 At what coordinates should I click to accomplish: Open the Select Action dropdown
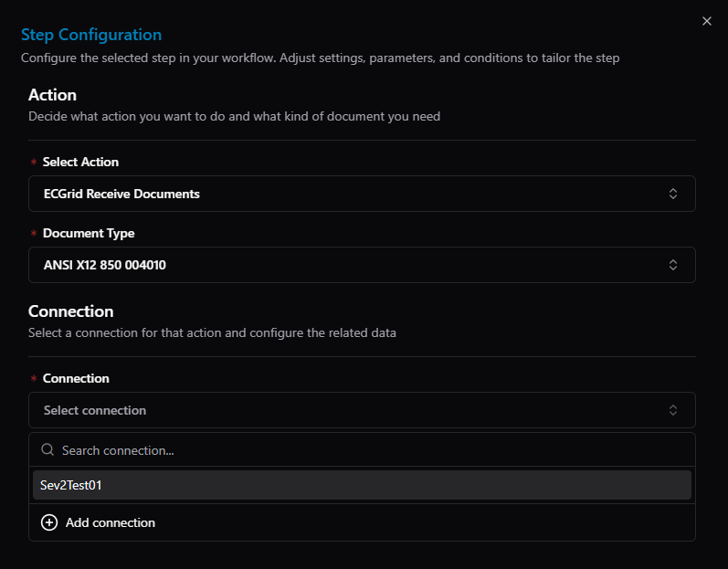(362, 194)
